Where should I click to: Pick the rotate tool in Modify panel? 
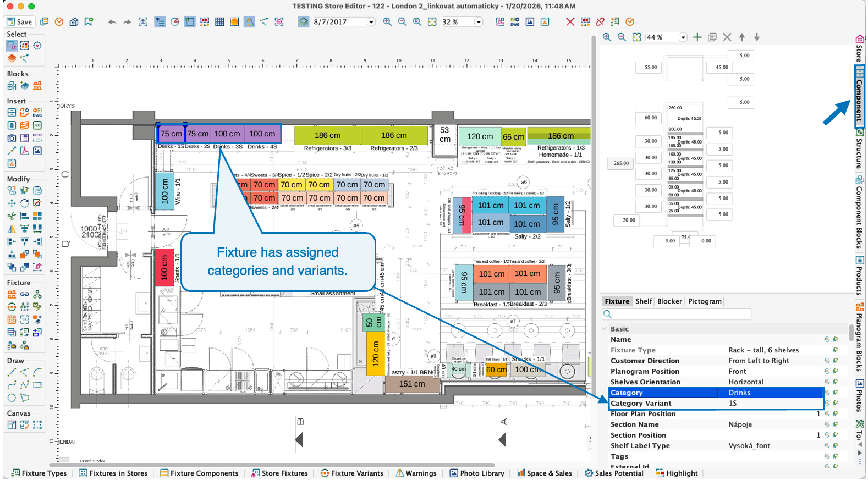coord(25,203)
